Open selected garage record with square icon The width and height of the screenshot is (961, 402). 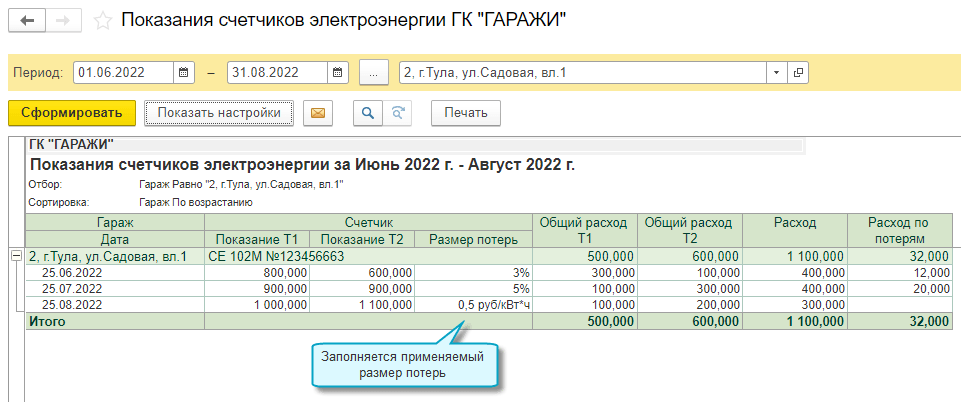coord(797,72)
